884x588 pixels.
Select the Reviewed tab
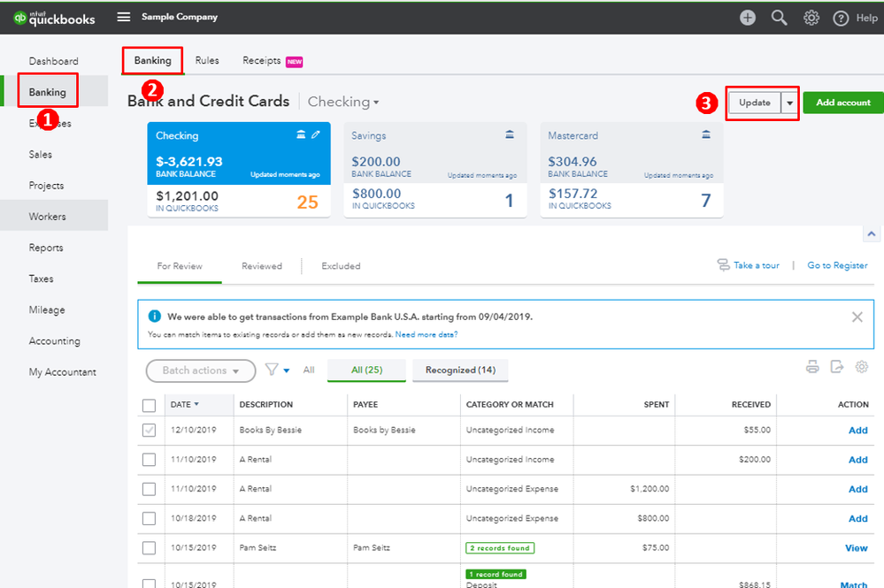coord(262,266)
